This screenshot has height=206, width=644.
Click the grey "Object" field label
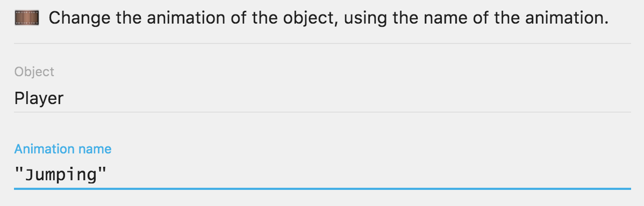(x=34, y=72)
